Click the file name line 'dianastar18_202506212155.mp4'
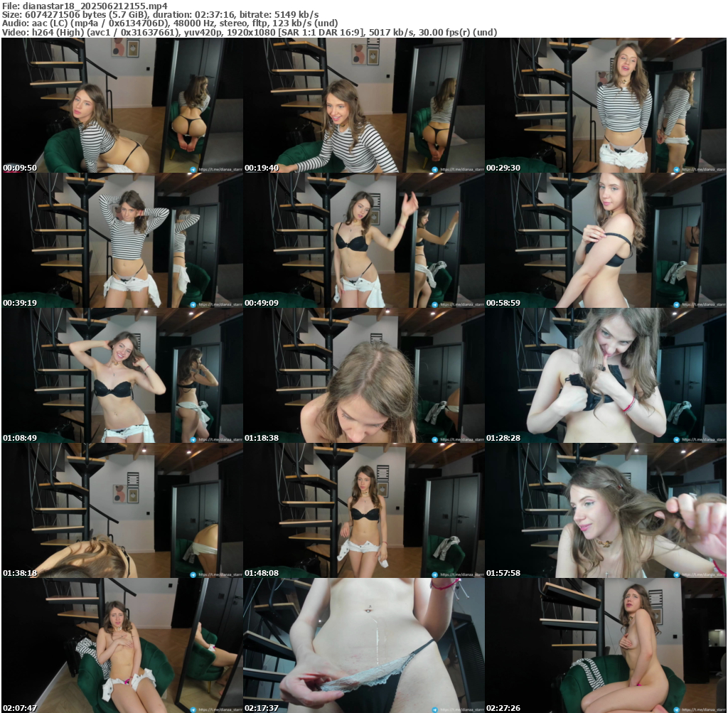The height and width of the screenshot is (713, 728). click(85, 6)
